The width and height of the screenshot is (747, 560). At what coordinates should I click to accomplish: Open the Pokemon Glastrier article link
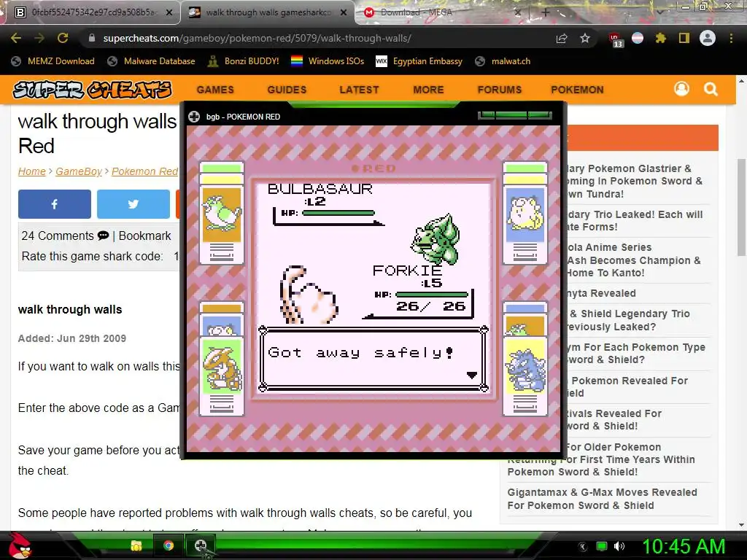click(x=634, y=181)
